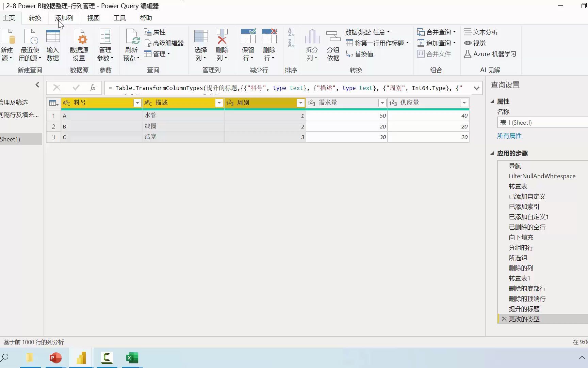
Task: Switch to the 添加列 Add Column tab
Action: coord(64,18)
